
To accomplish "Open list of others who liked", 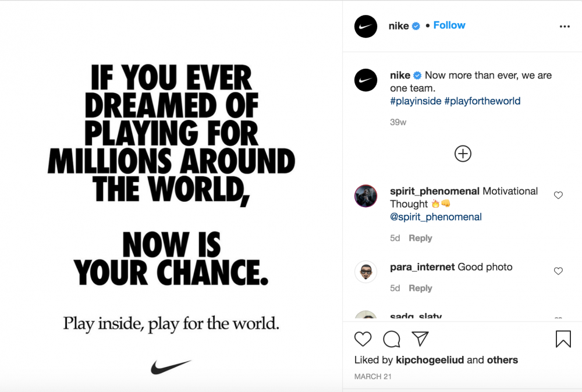I will [502, 360].
